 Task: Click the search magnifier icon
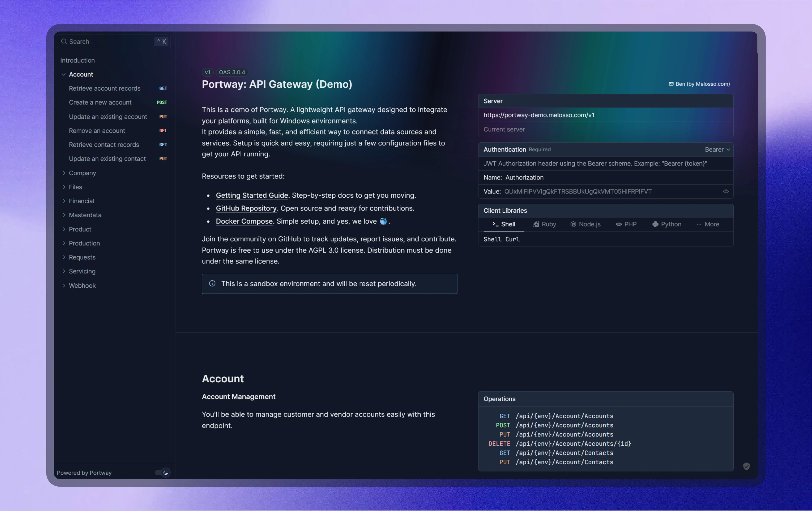pos(64,41)
